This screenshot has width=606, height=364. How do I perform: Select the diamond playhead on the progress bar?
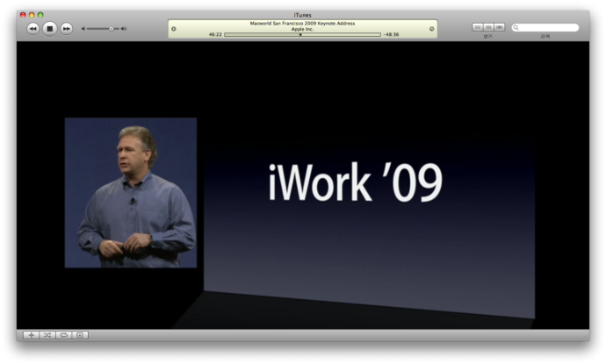[x=300, y=35]
